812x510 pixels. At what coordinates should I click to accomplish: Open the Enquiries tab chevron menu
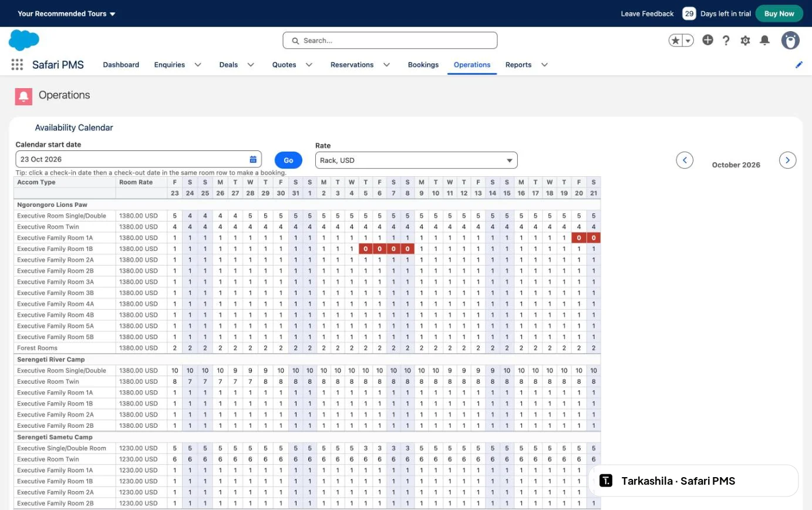198,65
